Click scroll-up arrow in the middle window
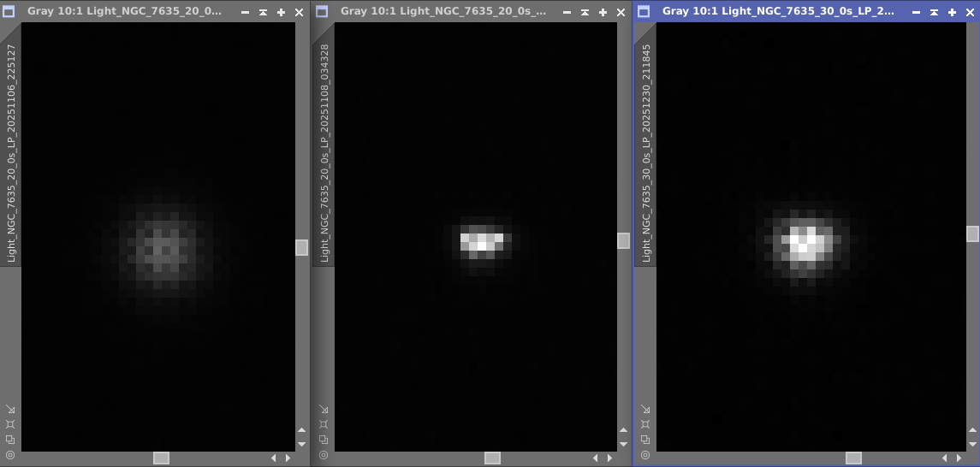The image size is (980, 467). click(623, 430)
